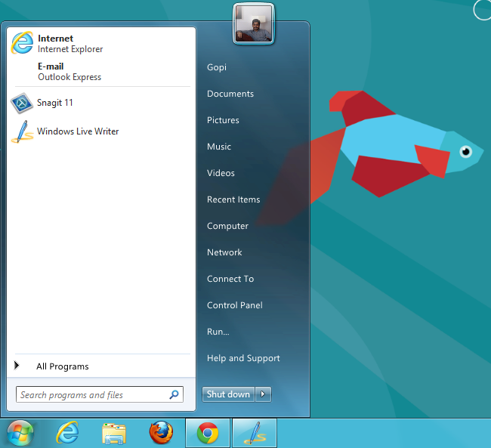Click the Windows Live Writer taskbar icon
491x448 pixels.
click(254, 433)
